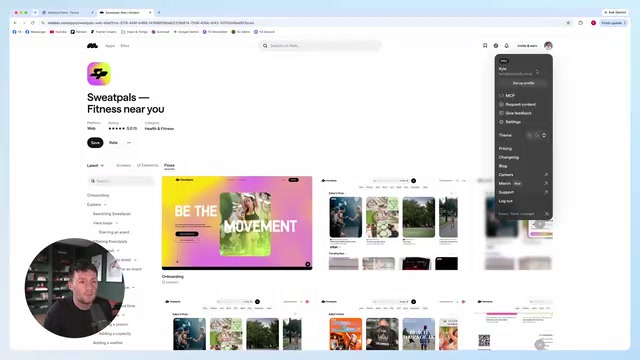Click the Privacy link in menu footer
Image resolution: width=640 pixels, height=360 pixels.
tap(503, 214)
